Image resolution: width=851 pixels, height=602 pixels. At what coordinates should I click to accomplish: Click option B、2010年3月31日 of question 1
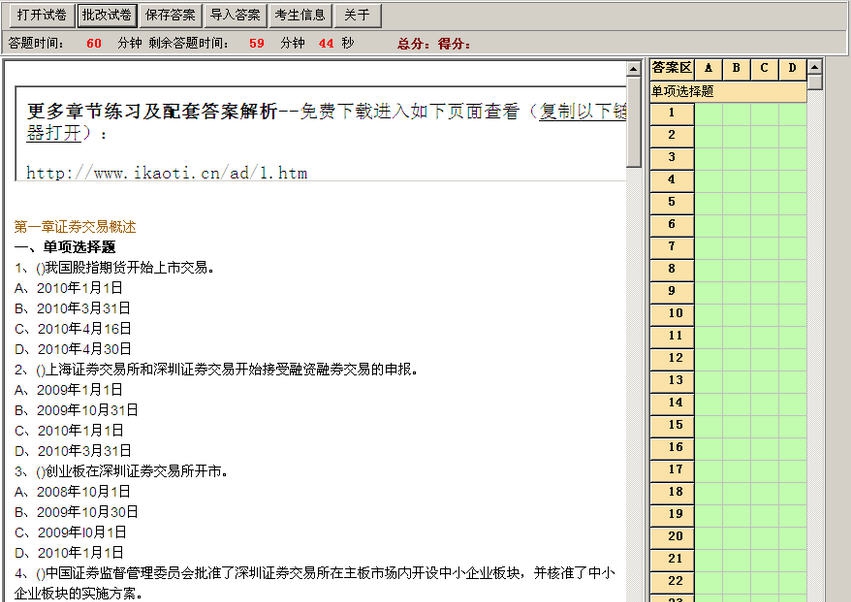pos(72,308)
